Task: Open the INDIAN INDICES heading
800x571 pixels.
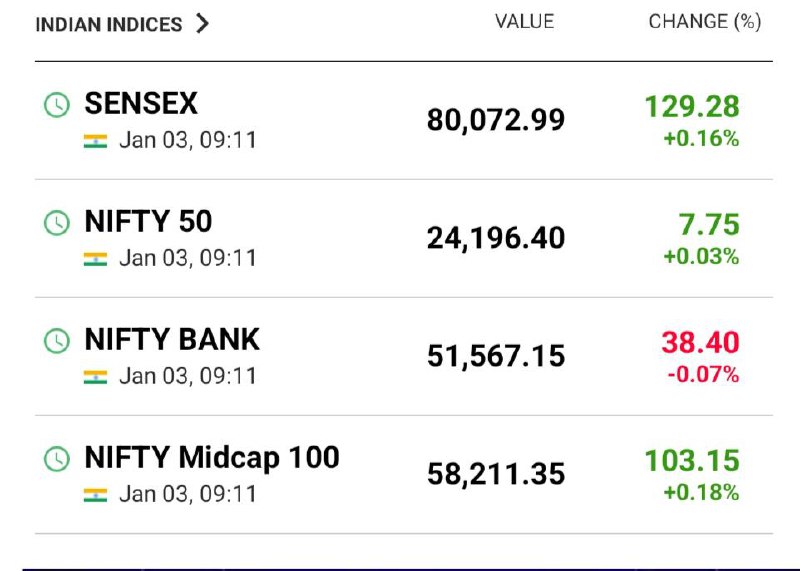Action: [109, 24]
